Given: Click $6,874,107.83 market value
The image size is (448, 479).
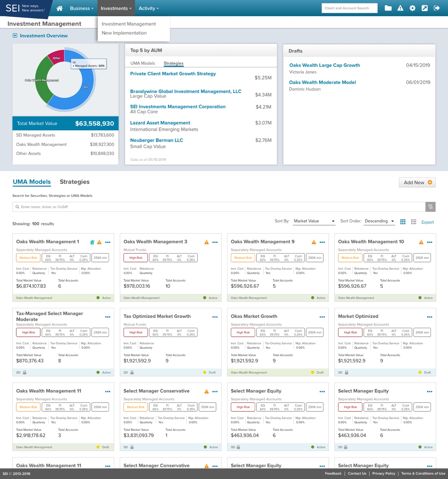Looking at the screenshot, I should 31,286.
